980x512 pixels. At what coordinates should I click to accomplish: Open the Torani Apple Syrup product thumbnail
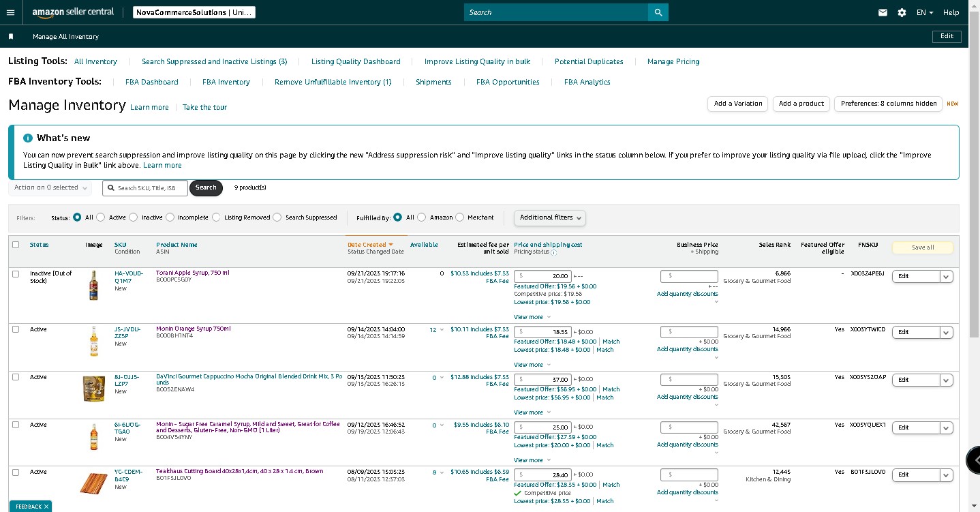pos(93,285)
